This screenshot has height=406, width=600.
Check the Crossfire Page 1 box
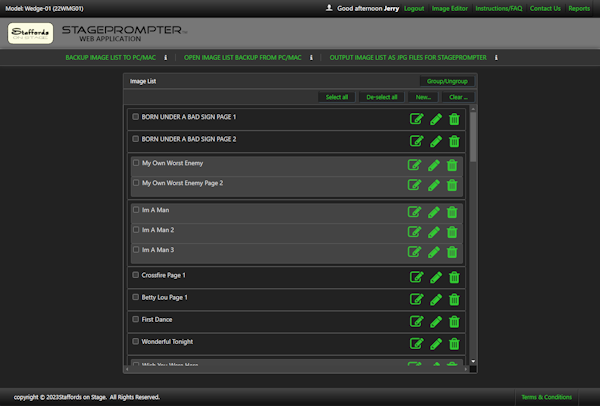[135, 274]
